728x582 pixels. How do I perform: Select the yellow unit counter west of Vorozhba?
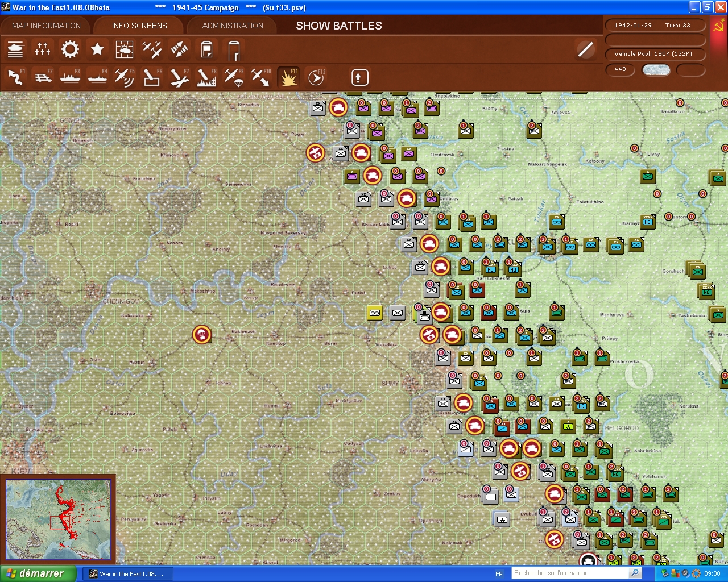click(x=375, y=313)
